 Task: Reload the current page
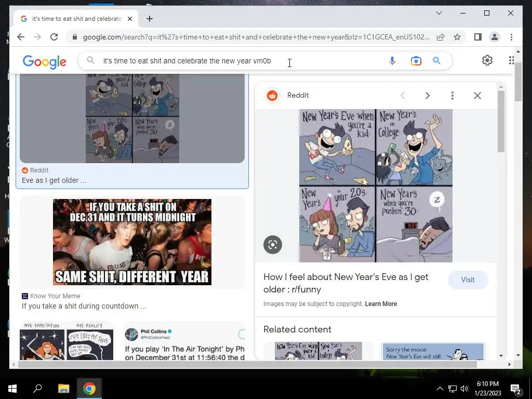click(54, 37)
